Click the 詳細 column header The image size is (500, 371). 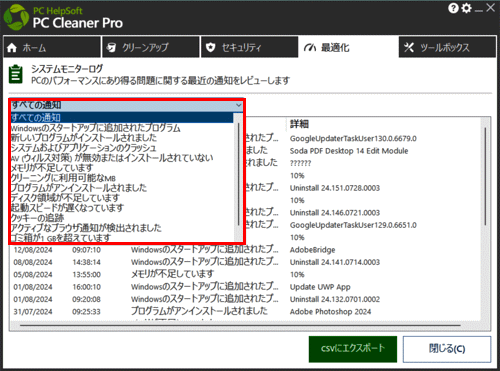[x=299, y=124]
